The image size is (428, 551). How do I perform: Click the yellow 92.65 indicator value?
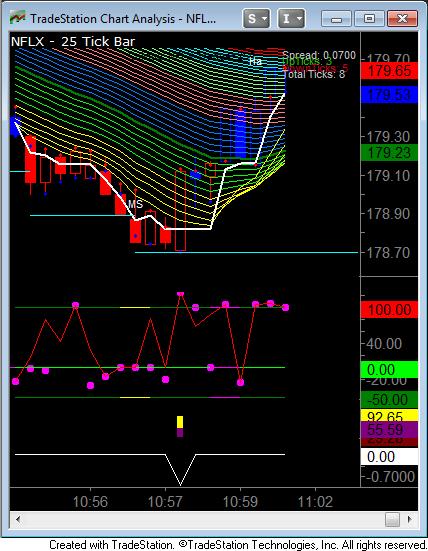[x=389, y=416]
